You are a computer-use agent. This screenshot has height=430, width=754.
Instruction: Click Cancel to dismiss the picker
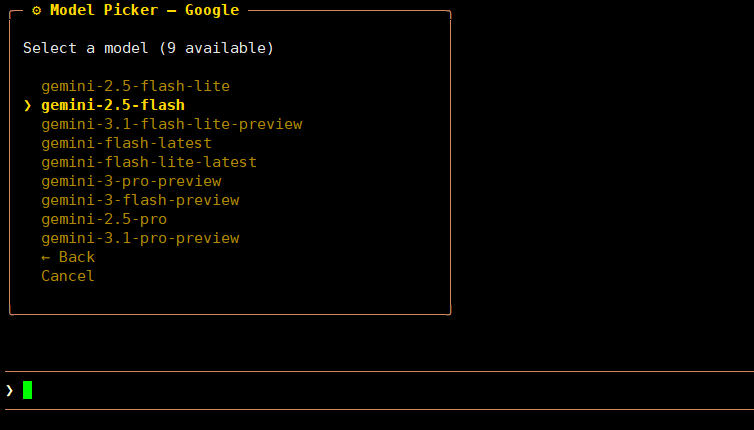tap(68, 276)
